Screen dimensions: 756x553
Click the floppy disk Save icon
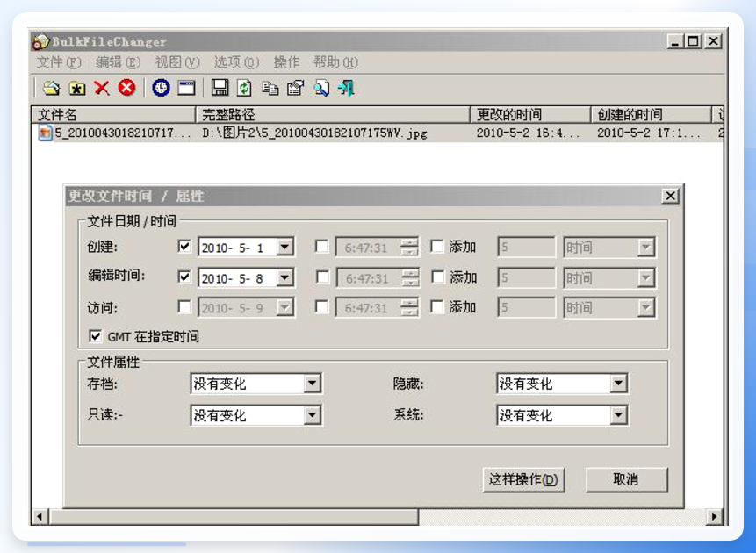[220, 88]
